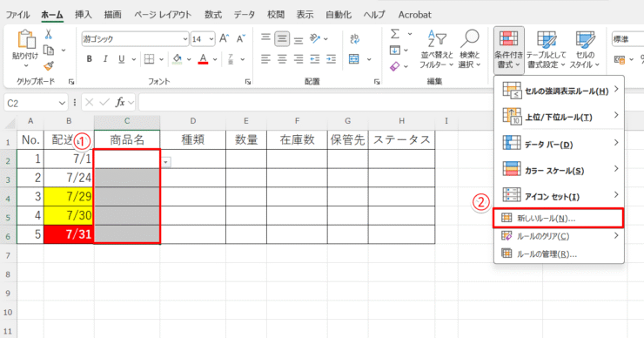Click the align left icon
The width and height of the screenshot is (644, 338).
pos(265,59)
